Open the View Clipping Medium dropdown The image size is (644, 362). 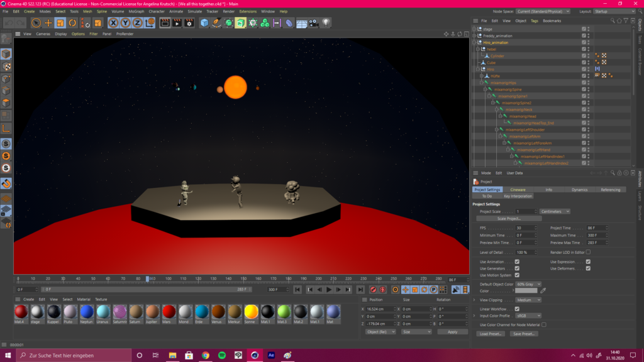point(528,300)
